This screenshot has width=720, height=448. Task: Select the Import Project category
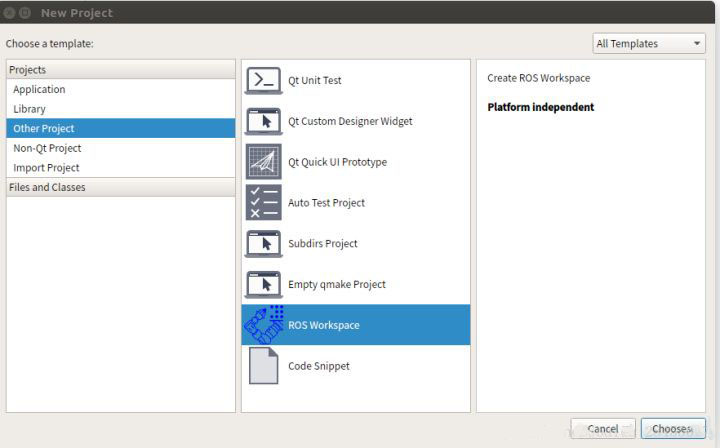(46, 168)
